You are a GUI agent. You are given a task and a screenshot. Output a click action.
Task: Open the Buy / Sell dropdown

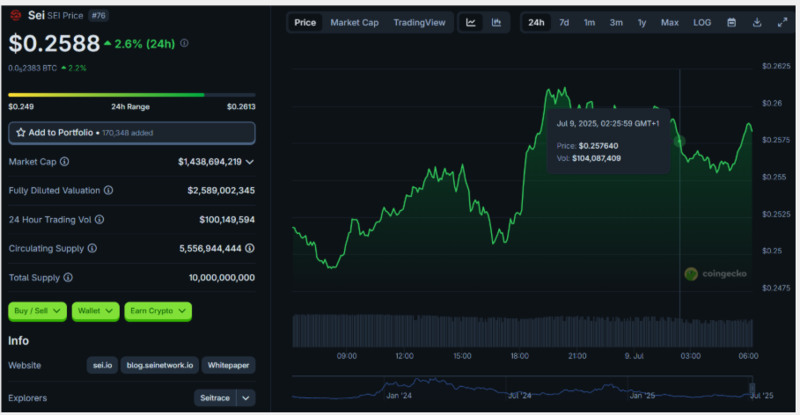pos(36,311)
